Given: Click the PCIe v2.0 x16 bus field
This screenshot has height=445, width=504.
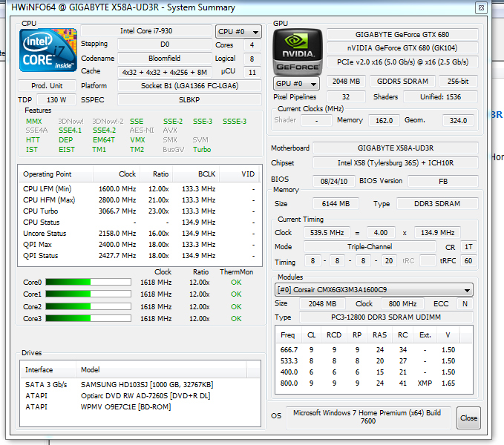Looking at the screenshot, I should point(402,62).
